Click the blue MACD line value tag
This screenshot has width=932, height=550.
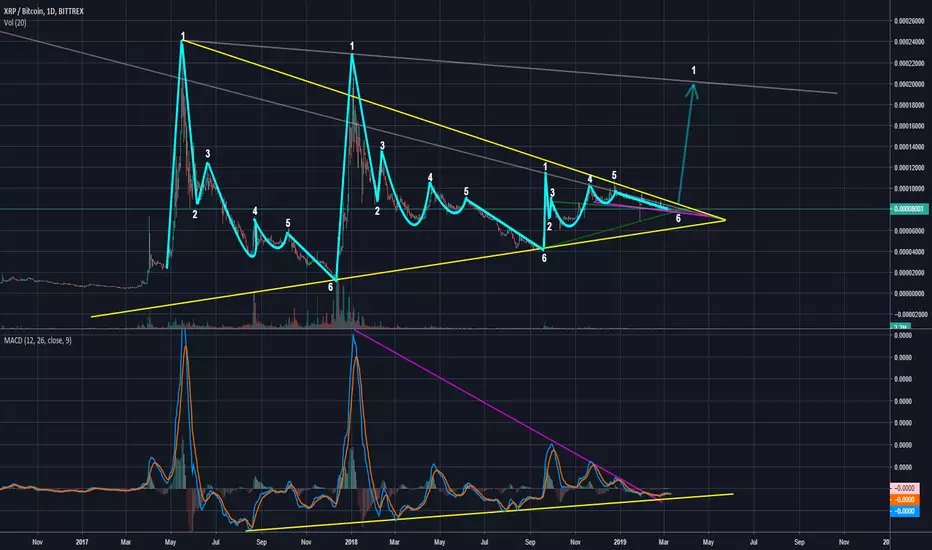click(905, 511)
